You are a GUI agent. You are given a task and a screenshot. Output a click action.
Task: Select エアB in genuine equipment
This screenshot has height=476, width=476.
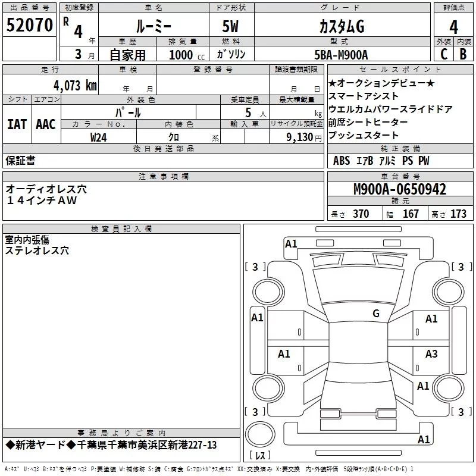365,161
